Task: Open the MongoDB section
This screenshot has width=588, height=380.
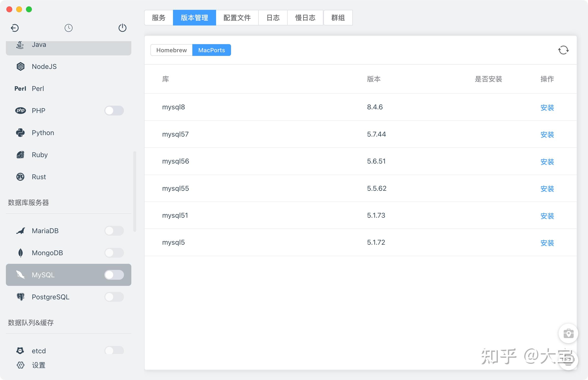Action: tap(47, 253)
